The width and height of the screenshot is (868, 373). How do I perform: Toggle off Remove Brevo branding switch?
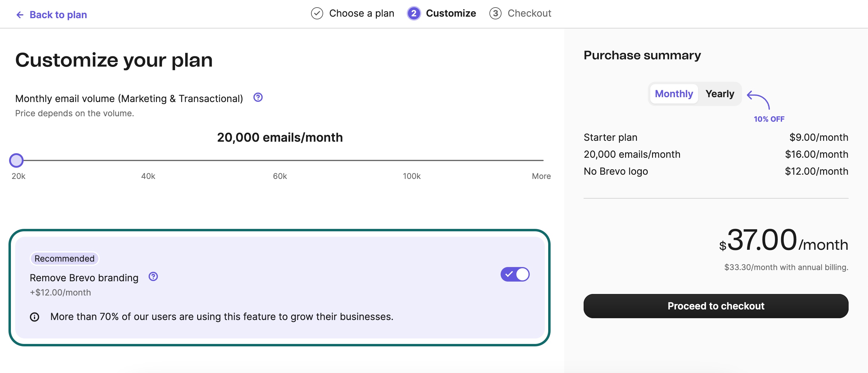point(515,274)
